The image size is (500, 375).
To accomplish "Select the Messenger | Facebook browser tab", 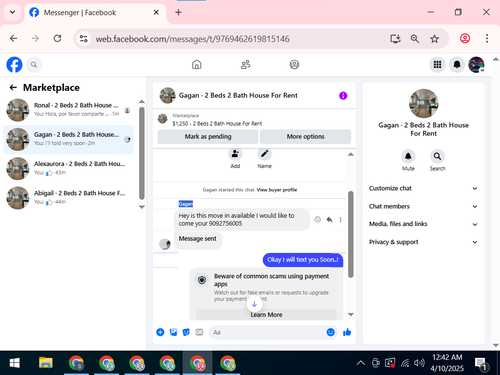I will tap(95, 13).
